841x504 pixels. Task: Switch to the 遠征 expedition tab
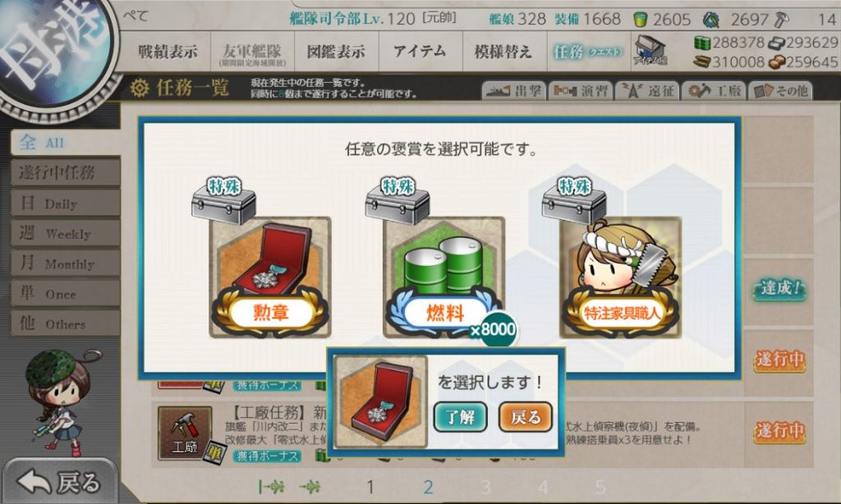647,91
